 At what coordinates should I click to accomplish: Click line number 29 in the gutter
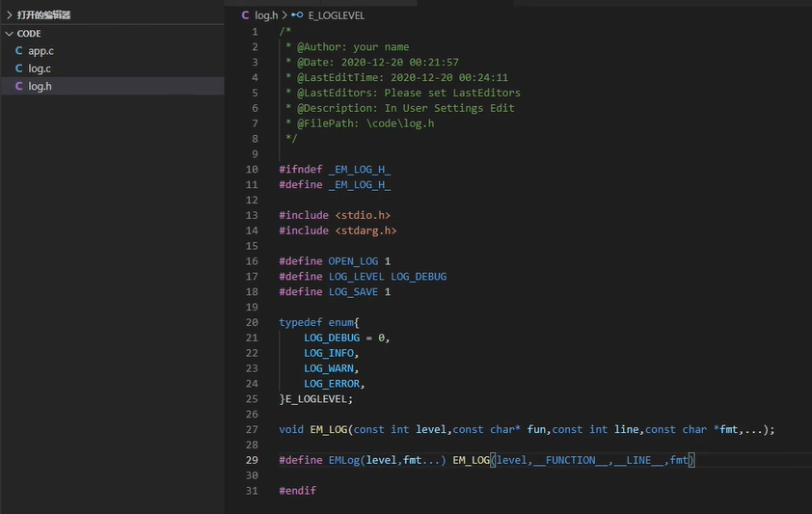(252, 460)
